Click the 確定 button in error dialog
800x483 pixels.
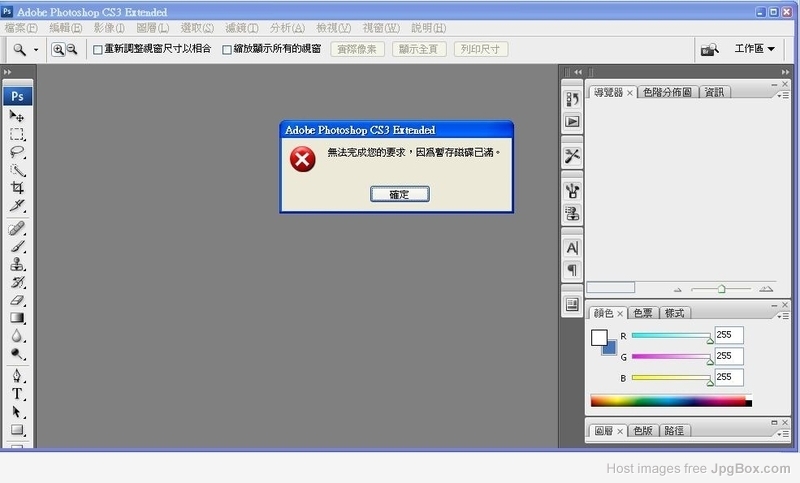[x=398, y=194]
